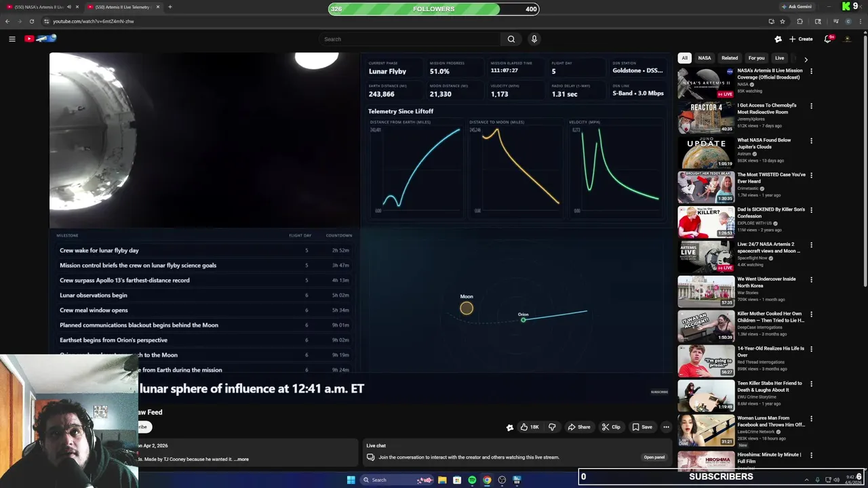868x488 pixels.
Task: Open Windows Start menu
Action: 351,480
